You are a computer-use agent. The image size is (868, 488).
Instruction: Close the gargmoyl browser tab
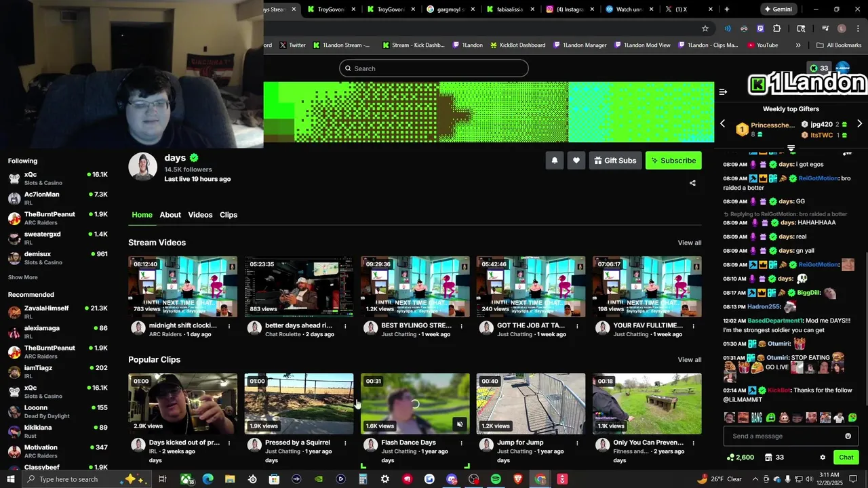(472, 9)
